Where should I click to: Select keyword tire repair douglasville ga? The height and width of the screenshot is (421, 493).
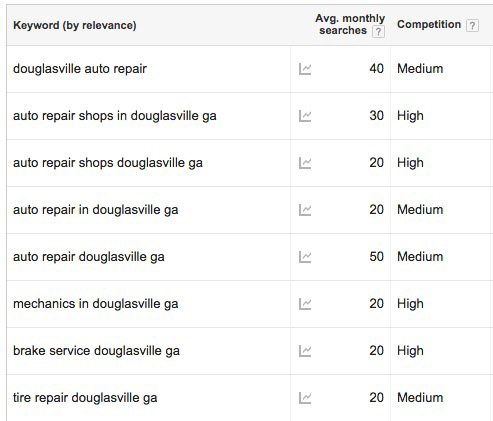click(x=85, y=398)
